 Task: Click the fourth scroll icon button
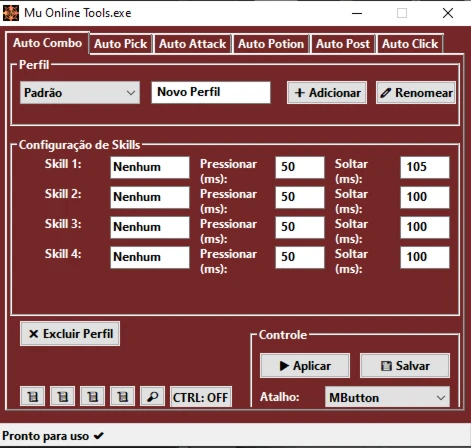pyautogui.click(x=122, y=396)
